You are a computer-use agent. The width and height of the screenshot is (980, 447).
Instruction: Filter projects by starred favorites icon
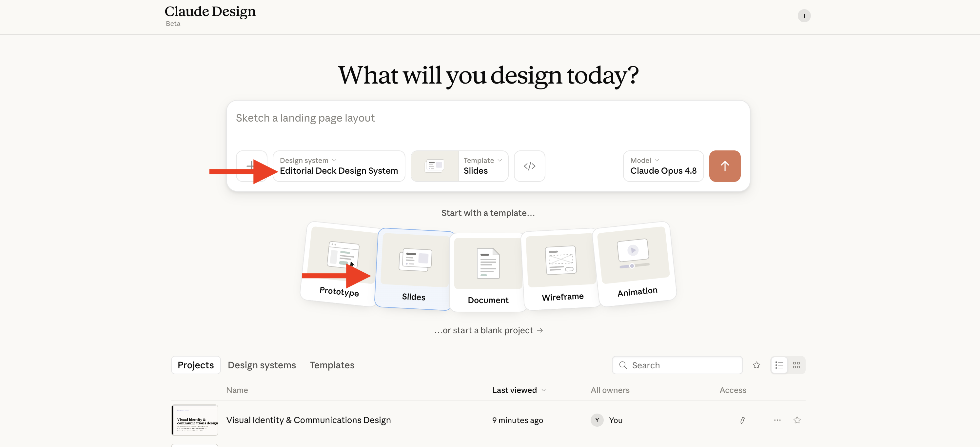pos(756,365)
